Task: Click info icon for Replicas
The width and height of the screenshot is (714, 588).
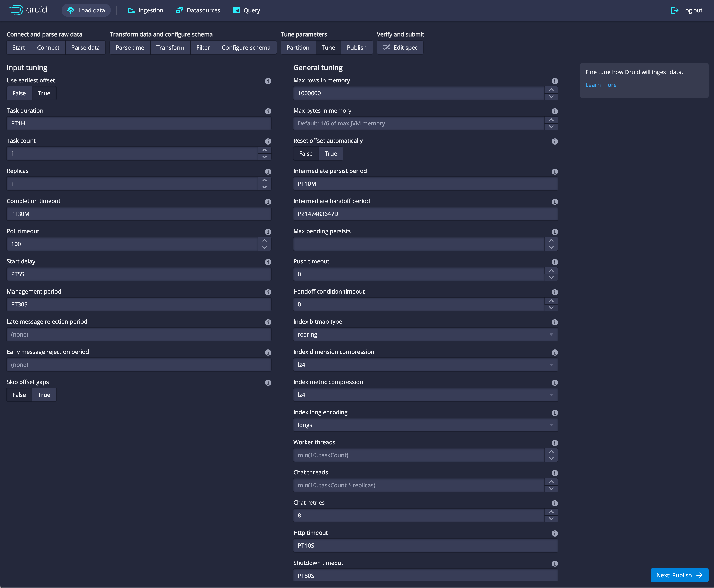Action: pyautogui.click(x=268, y=171)
